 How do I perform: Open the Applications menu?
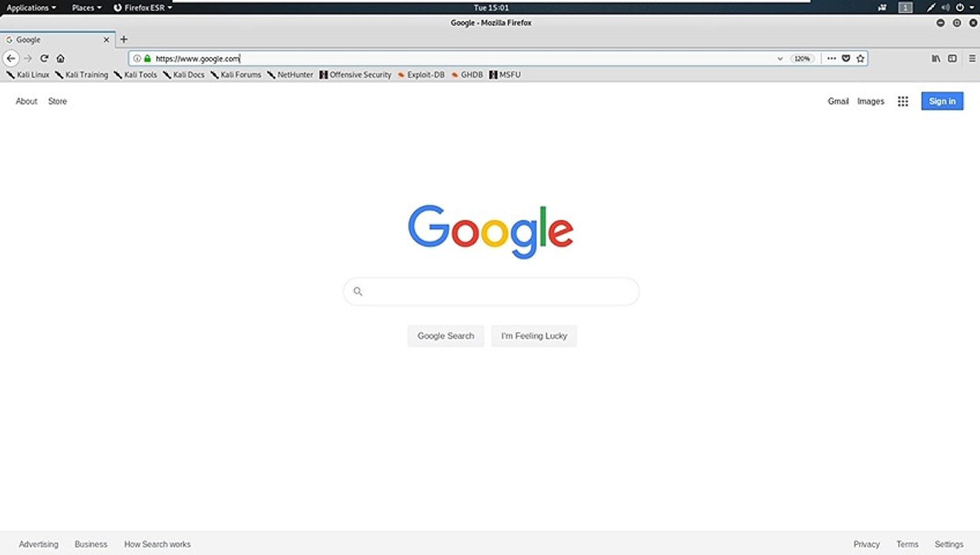click(x=31, y=8)
